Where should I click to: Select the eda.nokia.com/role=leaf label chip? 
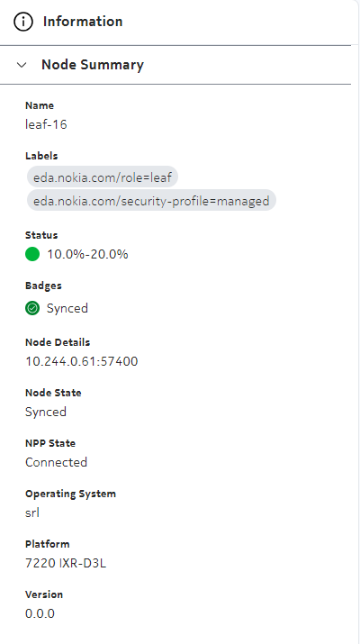tap(103, 177)
